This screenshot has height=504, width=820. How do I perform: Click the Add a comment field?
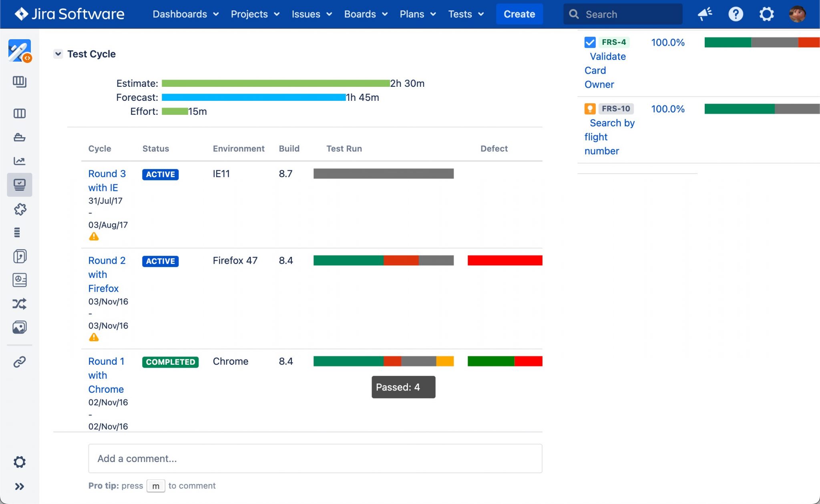(315, 458)
